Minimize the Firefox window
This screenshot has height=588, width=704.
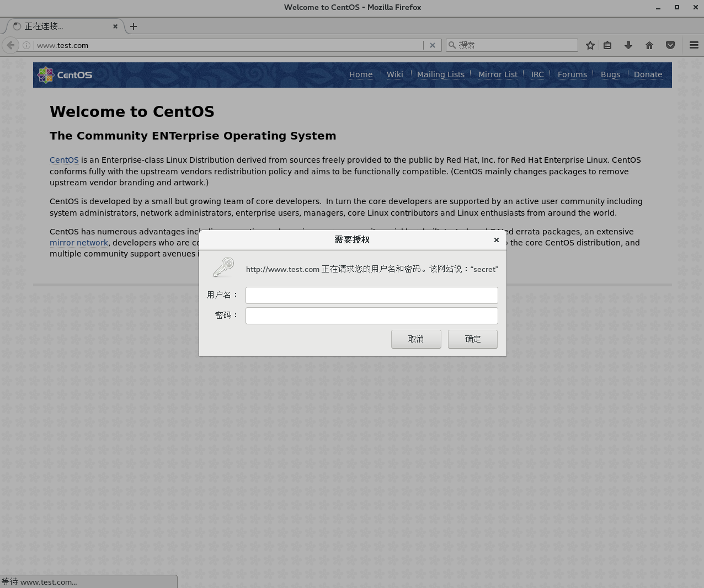[658, 8]
